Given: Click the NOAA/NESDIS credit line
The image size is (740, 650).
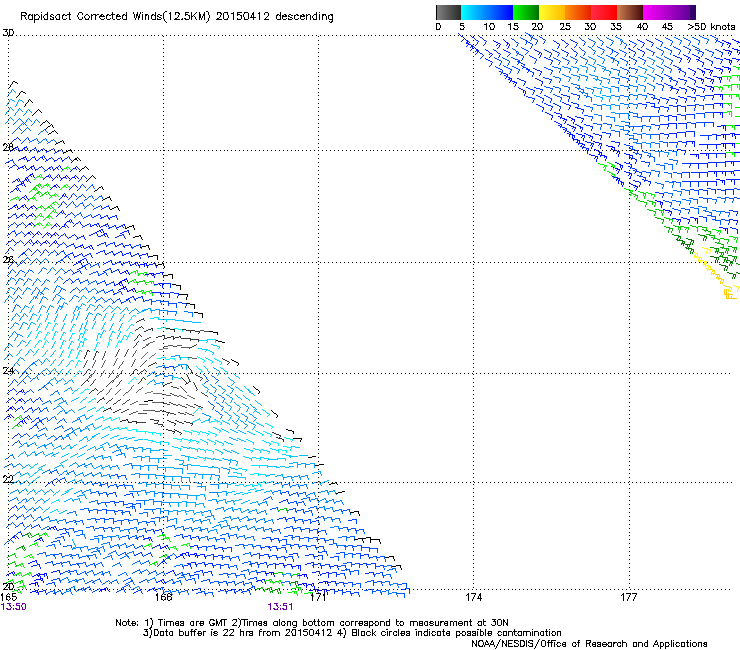Looking at the screenshot, I should pyautogui.click(x=589, y=644).
